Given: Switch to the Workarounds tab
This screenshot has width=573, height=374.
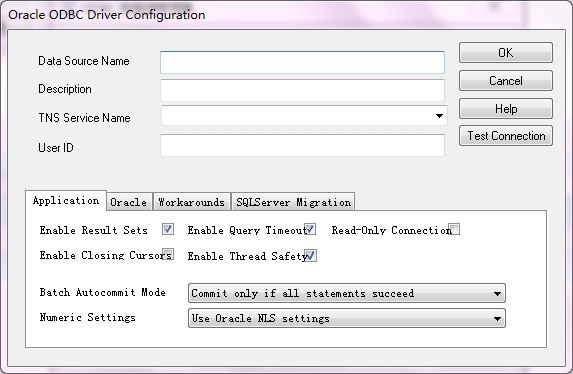Looking at the screenshot, I should click(191, 202).
